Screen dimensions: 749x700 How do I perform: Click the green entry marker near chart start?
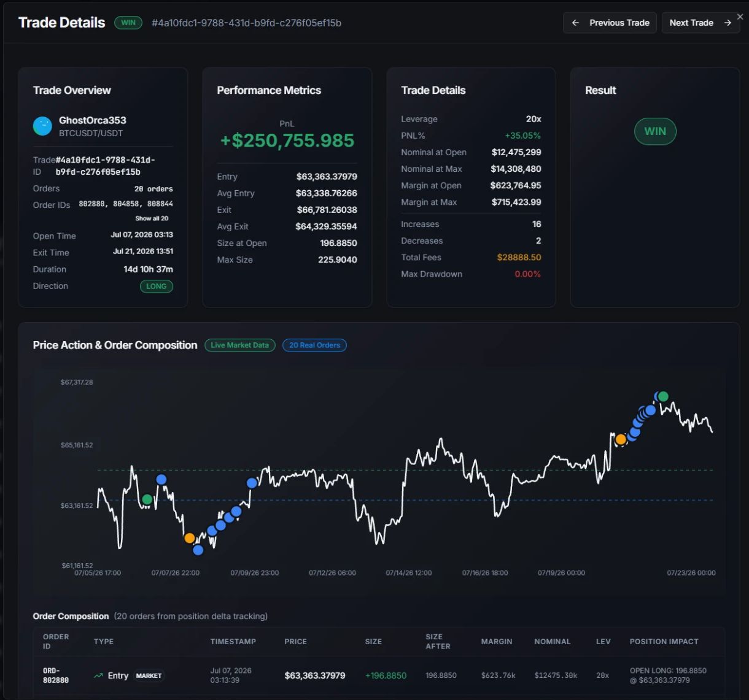click(147, 499)
